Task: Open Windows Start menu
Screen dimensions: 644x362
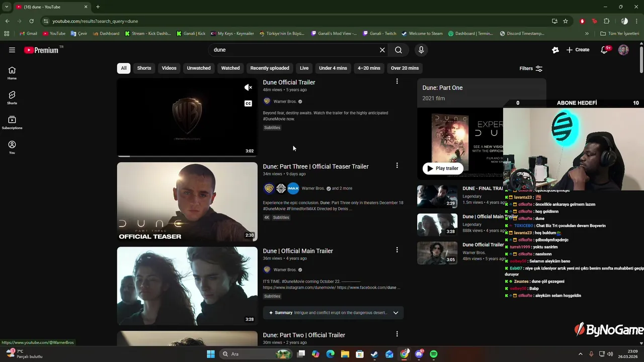Action: (x=211, y=354)
